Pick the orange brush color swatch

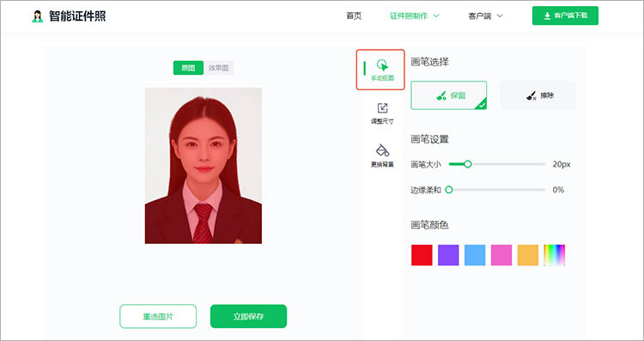point(528,255)
